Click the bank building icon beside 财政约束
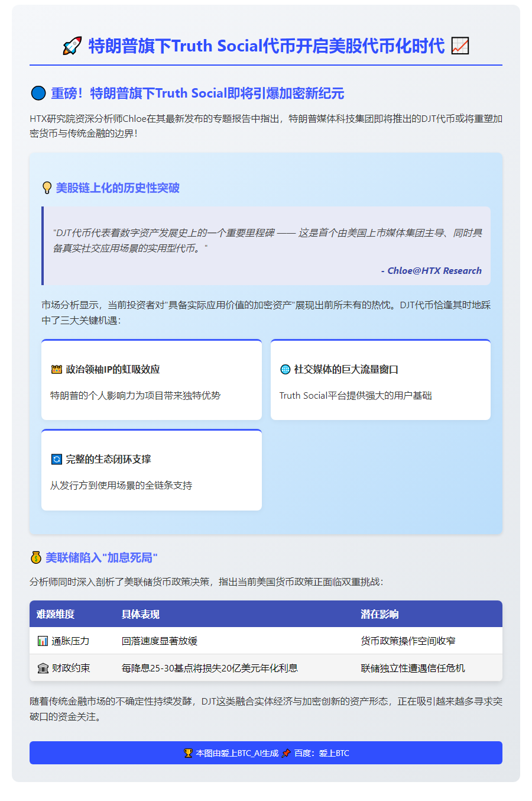 [43, 668]
